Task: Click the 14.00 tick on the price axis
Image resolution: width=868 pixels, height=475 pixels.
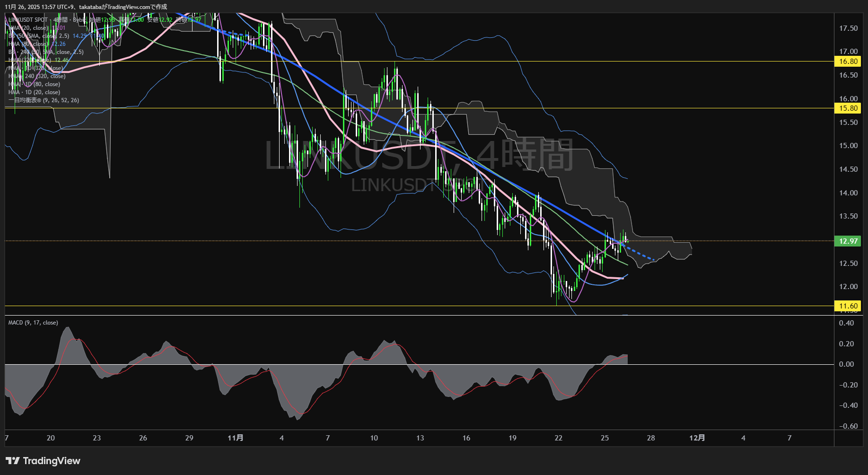Action: pyautogui.click(x=848, y=193)
